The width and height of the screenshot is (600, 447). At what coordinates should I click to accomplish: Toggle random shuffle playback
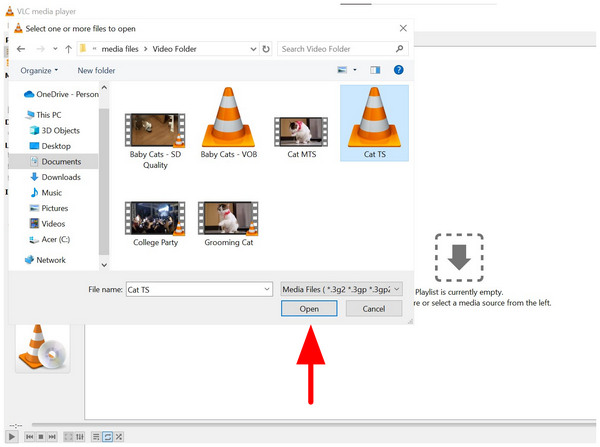pos(119,437)
